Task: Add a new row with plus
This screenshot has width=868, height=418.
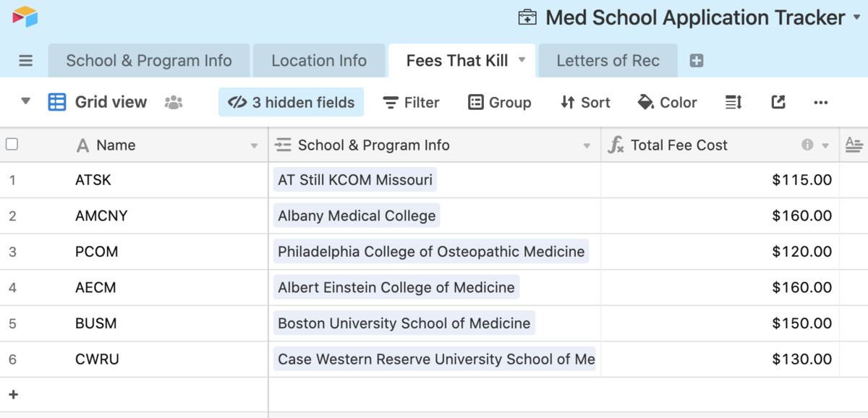Action: [x=13, y=395]
